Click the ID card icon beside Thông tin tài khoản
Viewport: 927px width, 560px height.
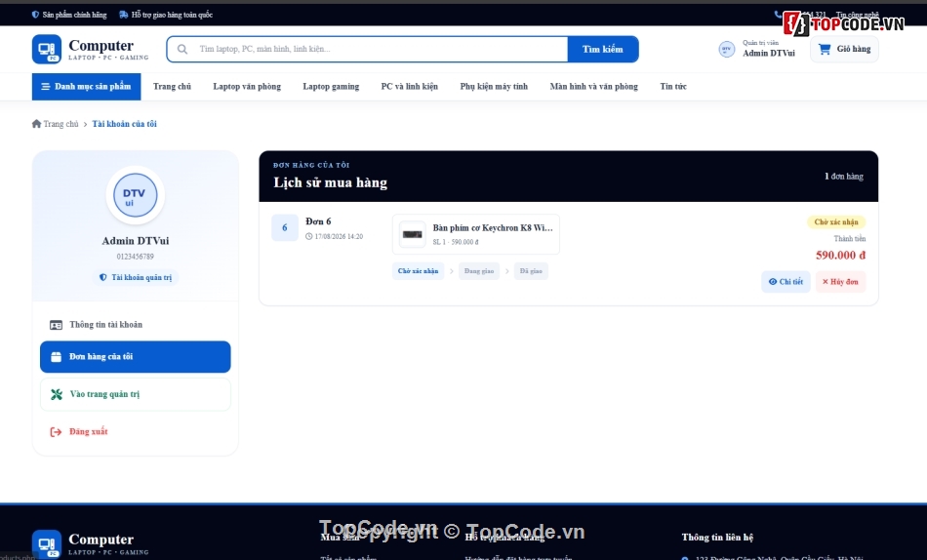click(57, 325)
